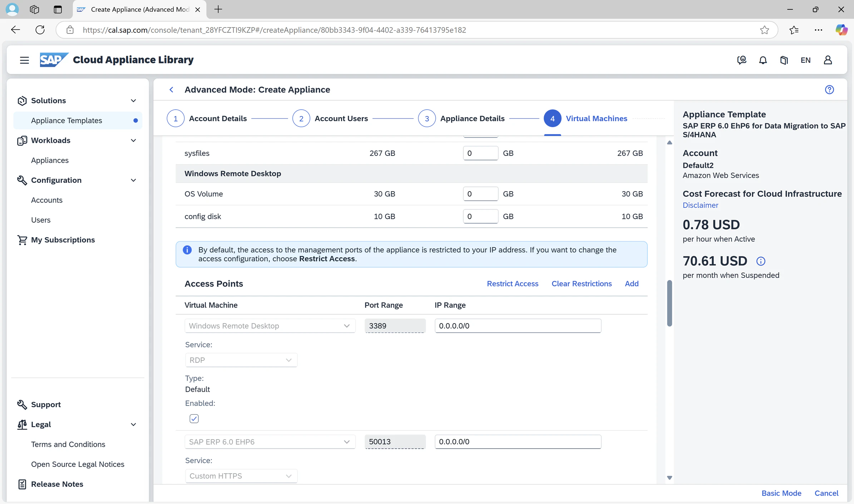Go to Appliance Details step 3

click(461, 119)
